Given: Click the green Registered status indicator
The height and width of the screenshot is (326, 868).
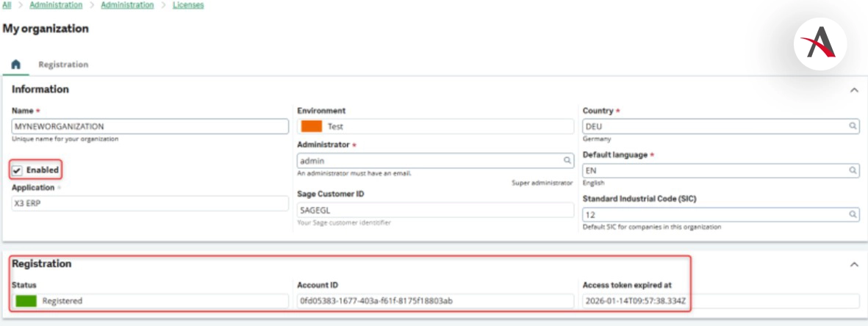Looking at the screenshot, I should pos(26,301).
